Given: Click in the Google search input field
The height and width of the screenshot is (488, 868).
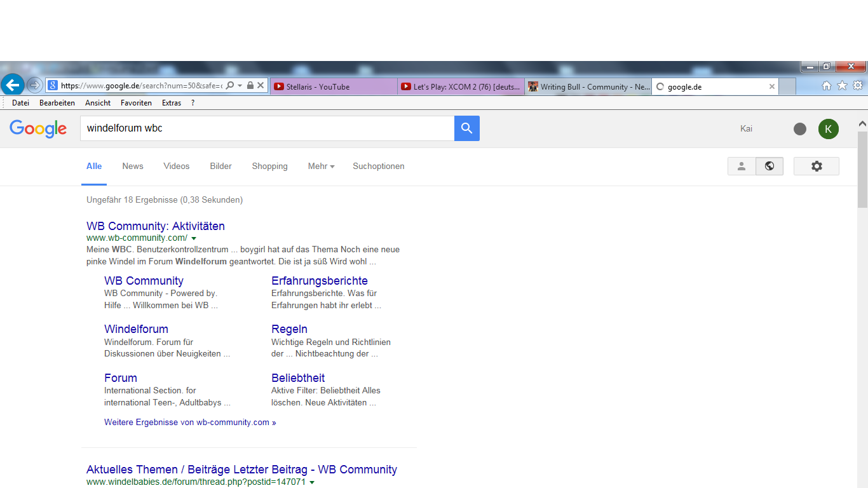Looking at the screenshot, I should [267, 128].
